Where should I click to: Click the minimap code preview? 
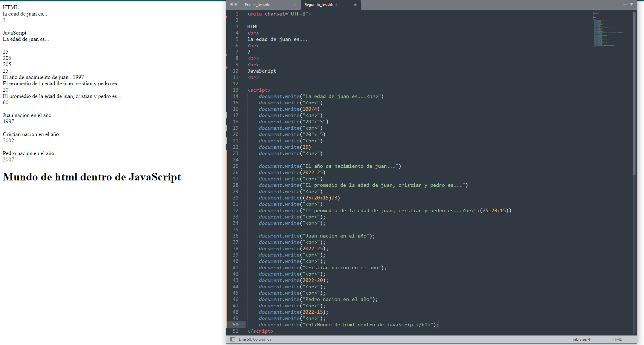coord(607,29)
